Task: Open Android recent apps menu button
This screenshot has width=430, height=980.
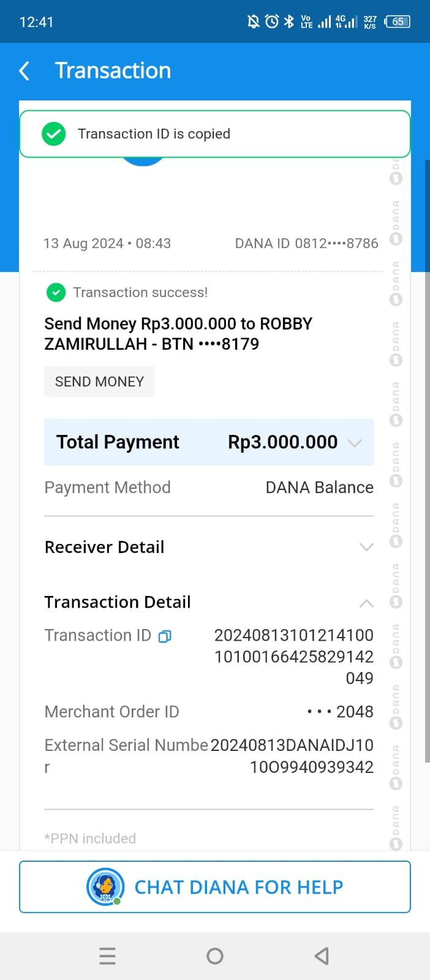Action: tap(107, 956)
